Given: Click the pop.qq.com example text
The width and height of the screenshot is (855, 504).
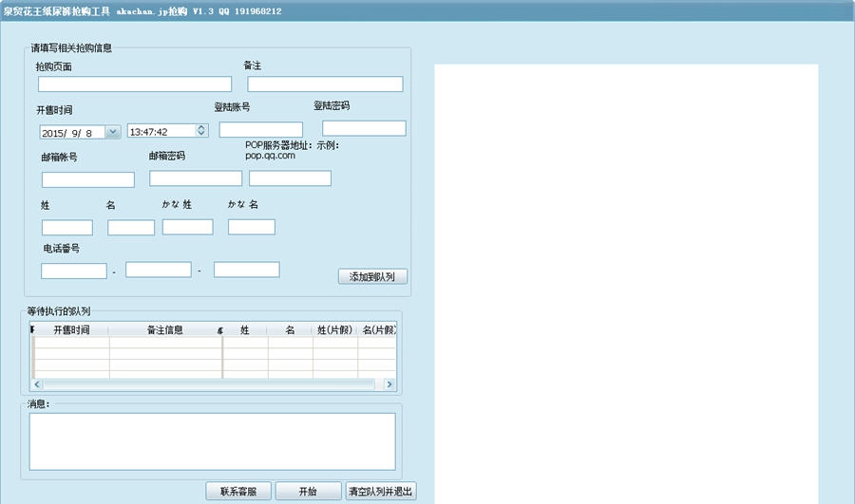Looking at the screenshot, I should point(270,156).
